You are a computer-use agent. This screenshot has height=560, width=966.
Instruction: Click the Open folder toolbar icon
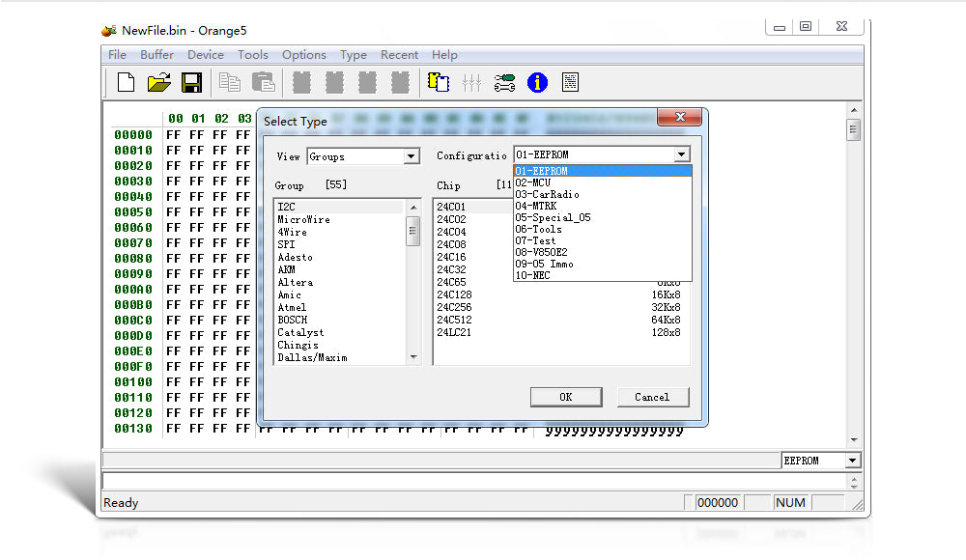click(x=158, y=83)
